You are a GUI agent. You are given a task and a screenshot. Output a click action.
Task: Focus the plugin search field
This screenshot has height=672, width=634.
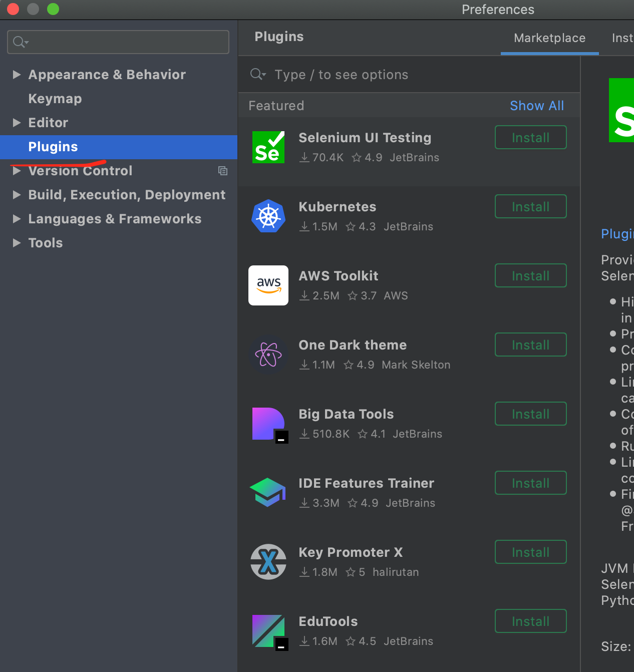(x=409, y=75)
